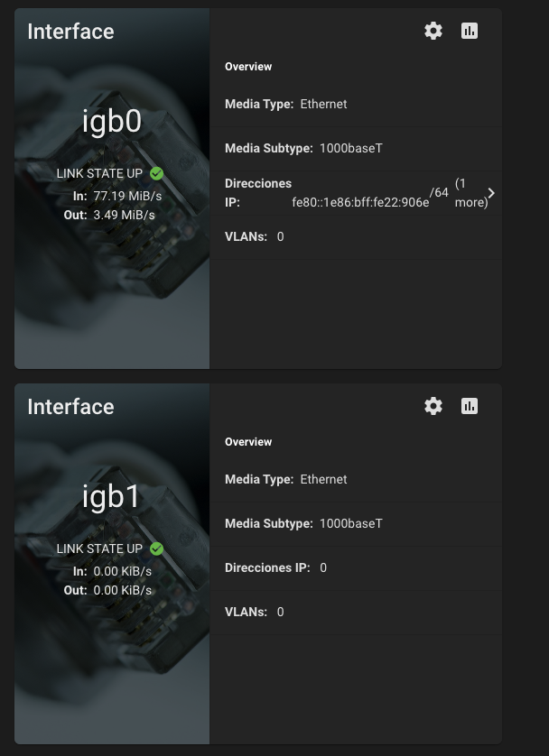Screen dimensions: 549x756
Task: Click igb1 Overview heading
Action: click(x=248, y=442)
